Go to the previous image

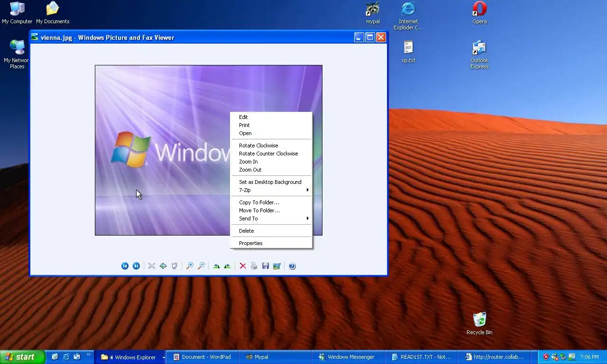[x=125, y=266]
